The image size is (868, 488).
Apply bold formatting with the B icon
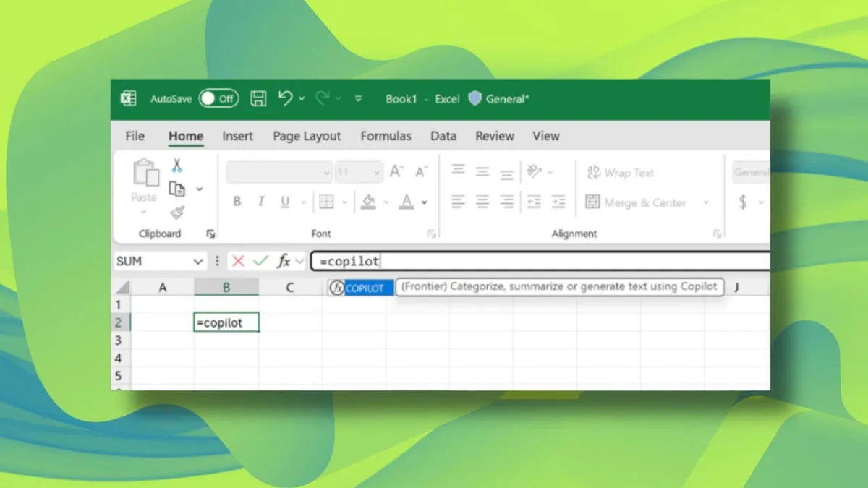pyautogui.click(x=237, y=202)
